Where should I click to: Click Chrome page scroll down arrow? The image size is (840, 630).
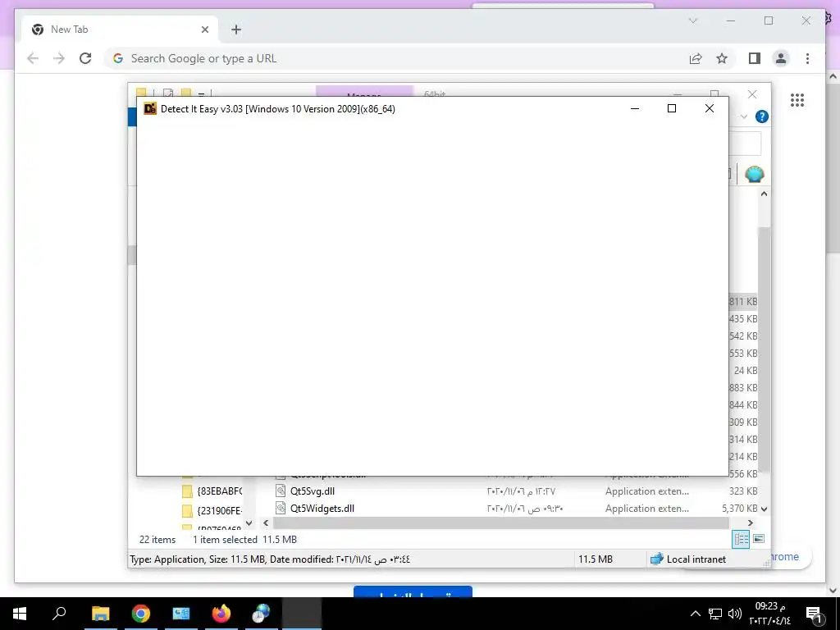tap(833, 591)
